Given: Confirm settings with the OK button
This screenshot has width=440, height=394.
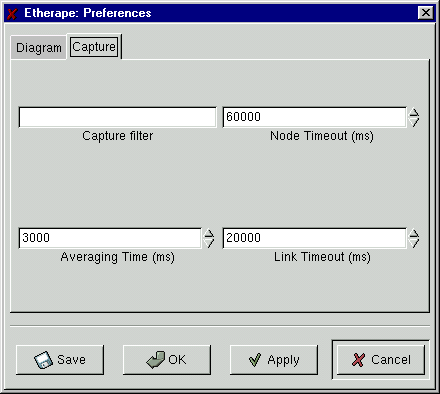Looking at the screenshot, I should click(167, 360).
